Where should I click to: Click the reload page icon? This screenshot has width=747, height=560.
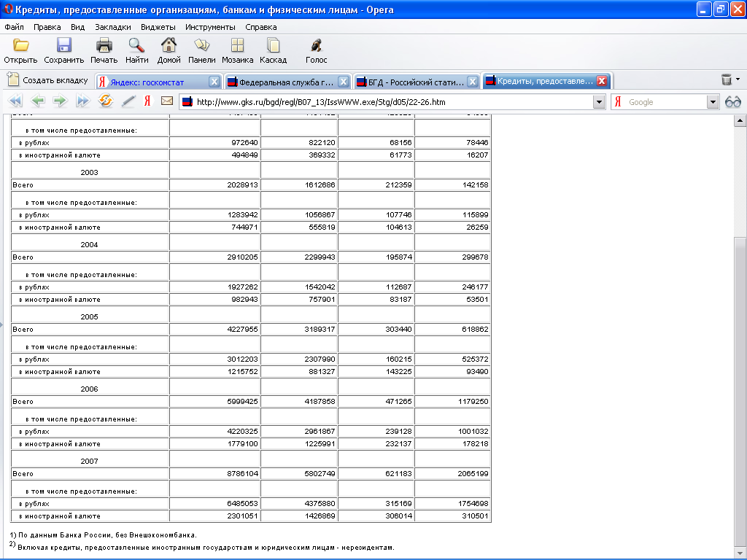pyautogui.click(x=105, y=101)
